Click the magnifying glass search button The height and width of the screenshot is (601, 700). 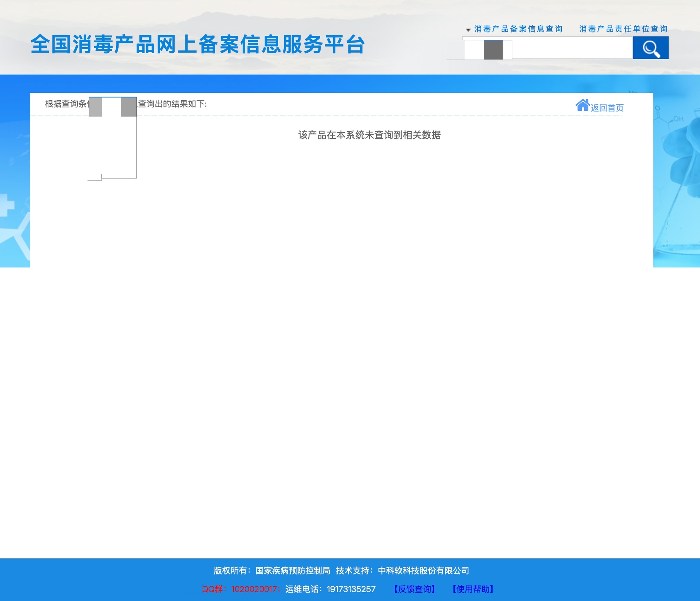650,48
